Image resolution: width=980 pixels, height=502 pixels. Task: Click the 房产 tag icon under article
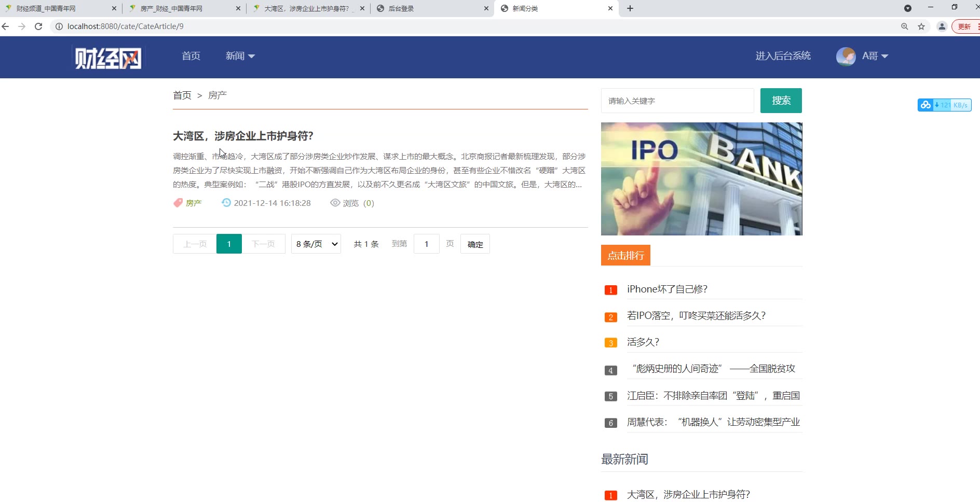178,203
